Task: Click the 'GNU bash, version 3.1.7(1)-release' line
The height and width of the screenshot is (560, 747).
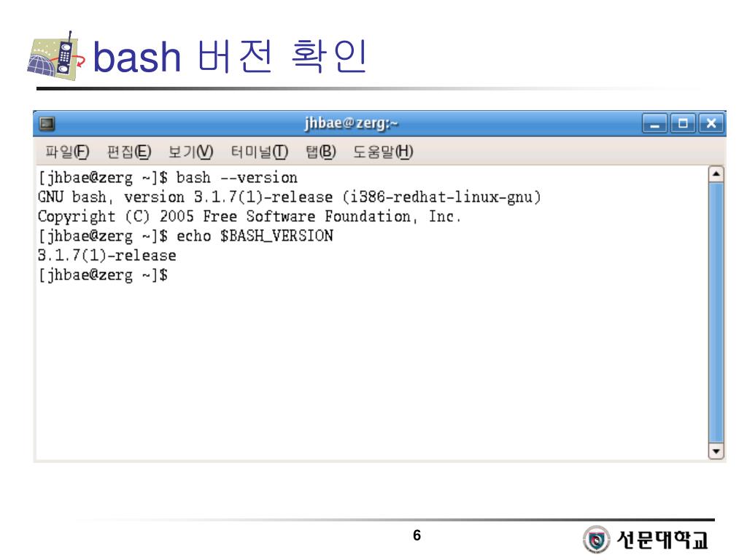Action: tap(290, 197)
